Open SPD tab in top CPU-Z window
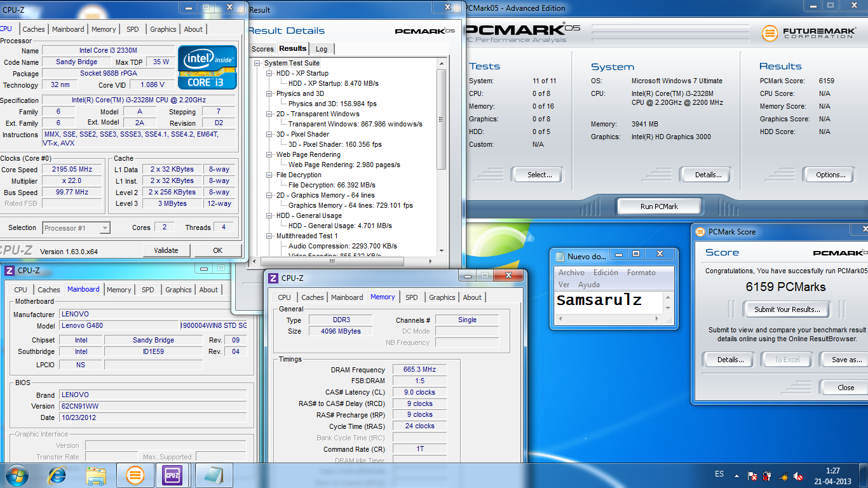This screenshot has height=488, width=868. pyautogui.click(x=132, y=29)
